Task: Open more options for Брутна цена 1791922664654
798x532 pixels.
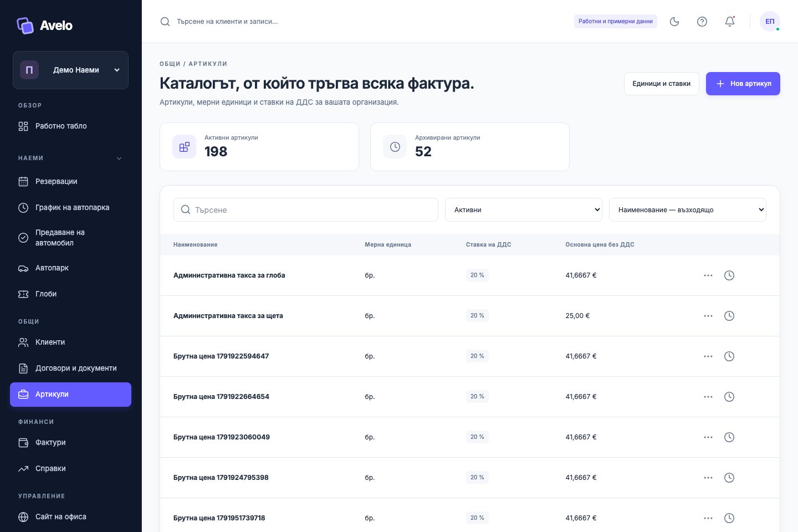Action: click(x=708, y=397)
